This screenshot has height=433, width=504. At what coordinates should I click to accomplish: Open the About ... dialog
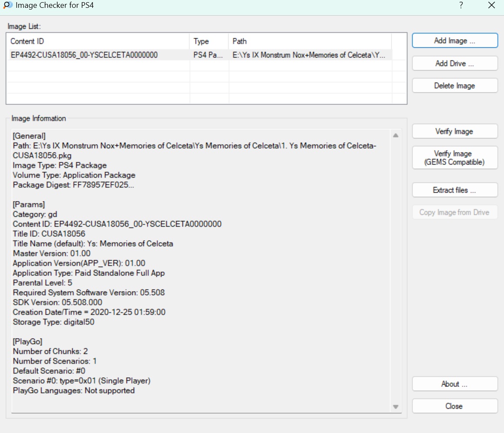pos(454,384)
